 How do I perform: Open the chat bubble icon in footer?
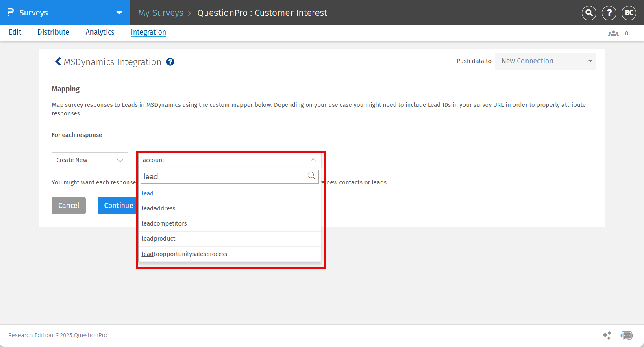627,335
